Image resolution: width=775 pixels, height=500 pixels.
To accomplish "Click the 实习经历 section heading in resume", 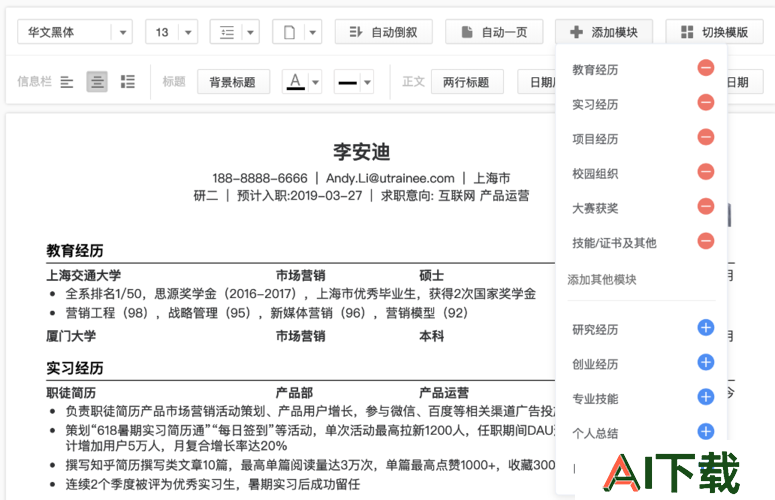I will point(75,368).
